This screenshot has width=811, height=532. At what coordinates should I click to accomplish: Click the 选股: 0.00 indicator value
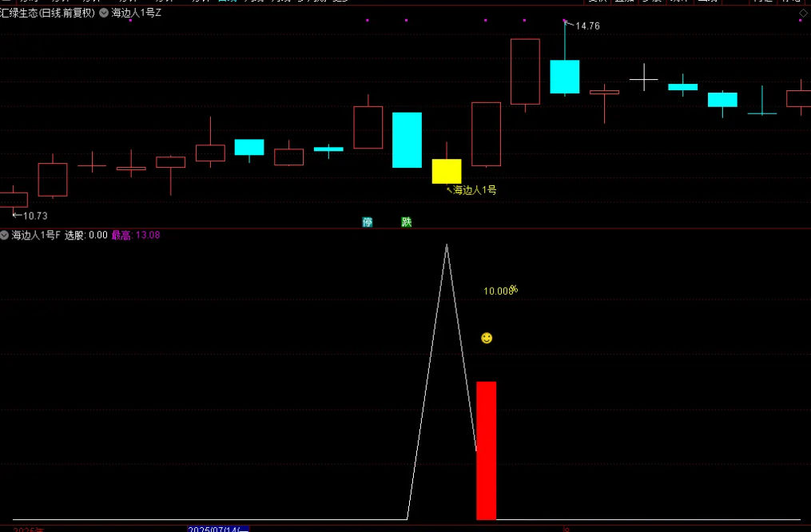click(x=86, y=235)
